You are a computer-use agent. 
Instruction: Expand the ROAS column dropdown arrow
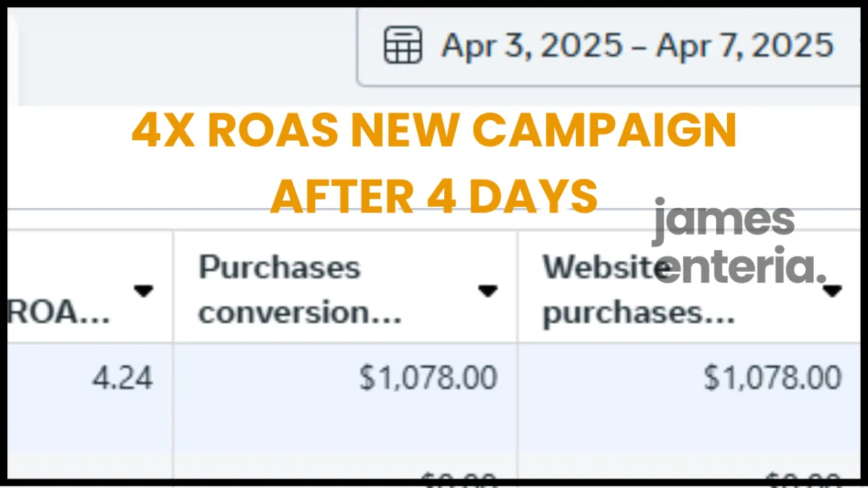click(x=143, y=290)
